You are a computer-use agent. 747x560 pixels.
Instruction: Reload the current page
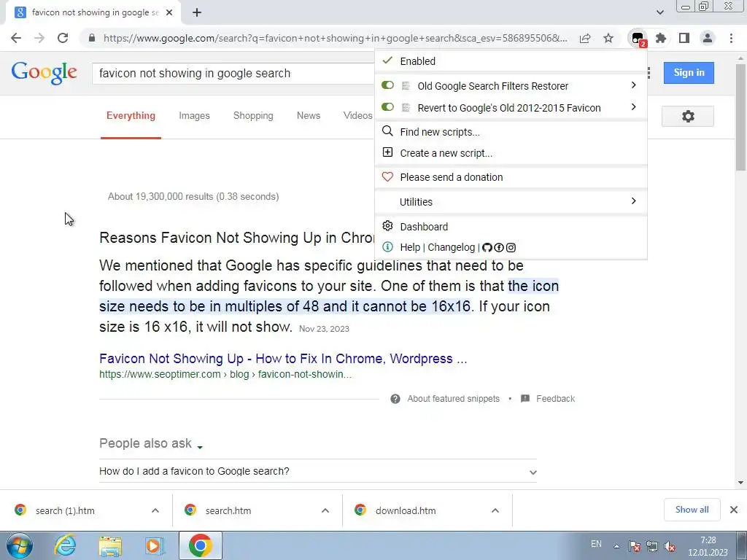(x=63, y=38)
